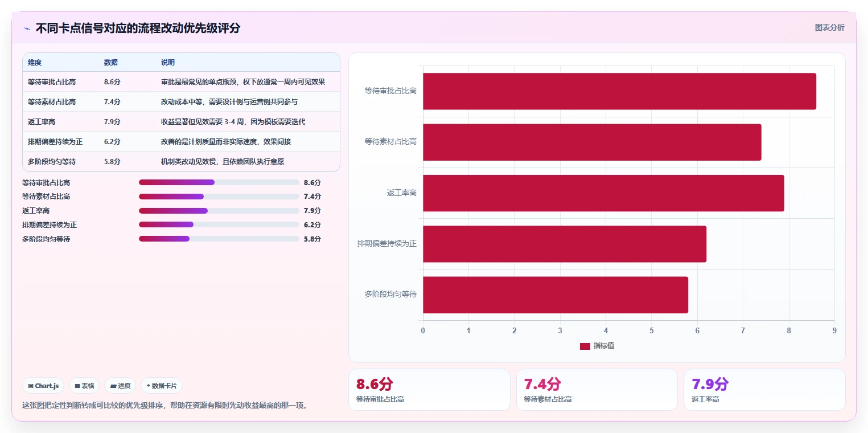The image size is (868, 433).
Task: Click the 图表分析 label in header
Action: point(829,27)
